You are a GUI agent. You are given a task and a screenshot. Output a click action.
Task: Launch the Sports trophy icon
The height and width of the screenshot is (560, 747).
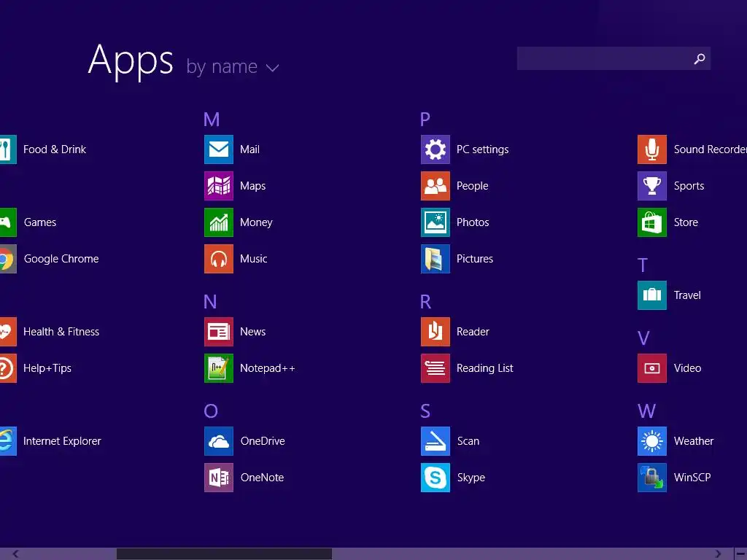tap(652, 186)
